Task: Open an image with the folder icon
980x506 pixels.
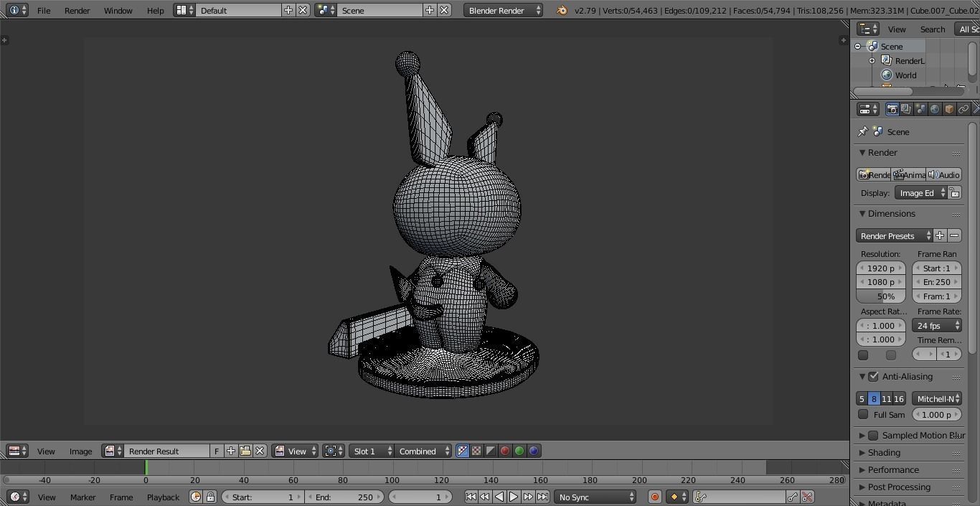Action: coord(245,451)
